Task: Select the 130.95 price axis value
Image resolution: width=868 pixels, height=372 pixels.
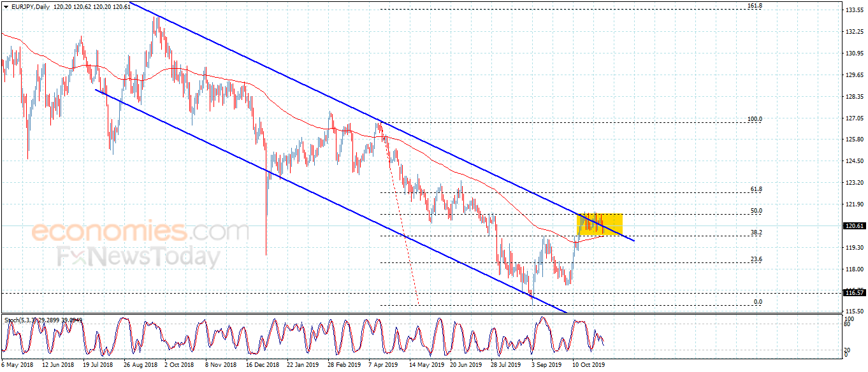Action: (x=854, y=54)
